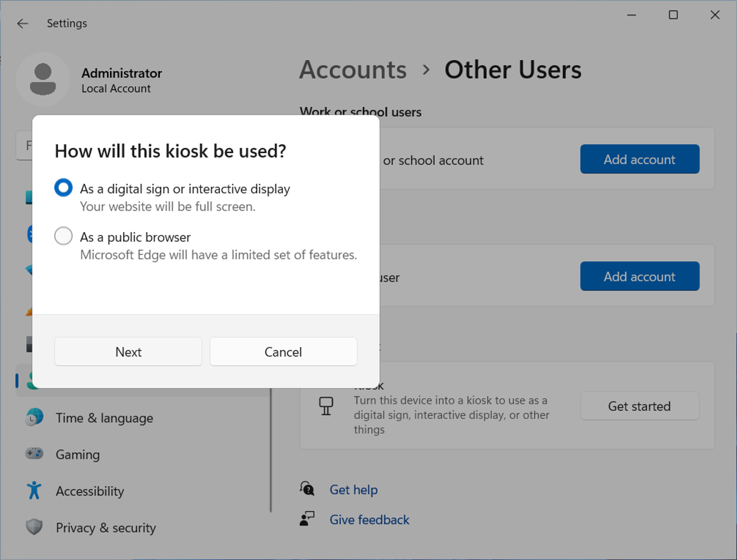
Task: Add an account for another user
Action: 640,276
